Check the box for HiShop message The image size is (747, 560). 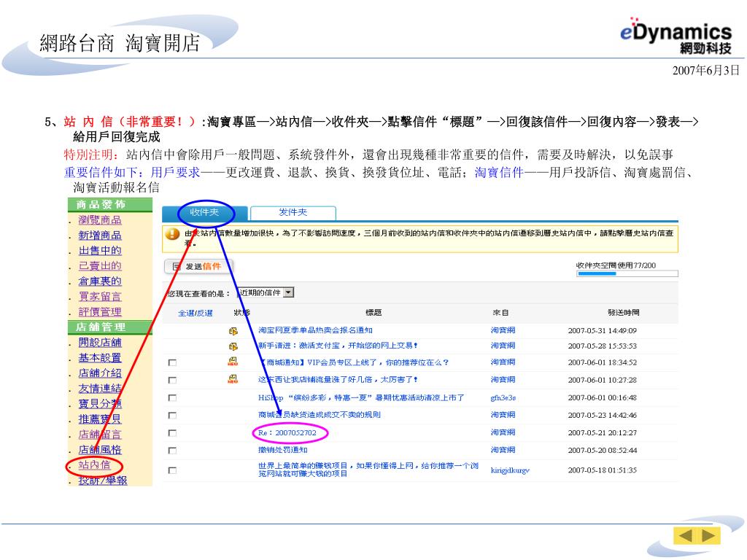pyautogui.click(x=172, y=397)
